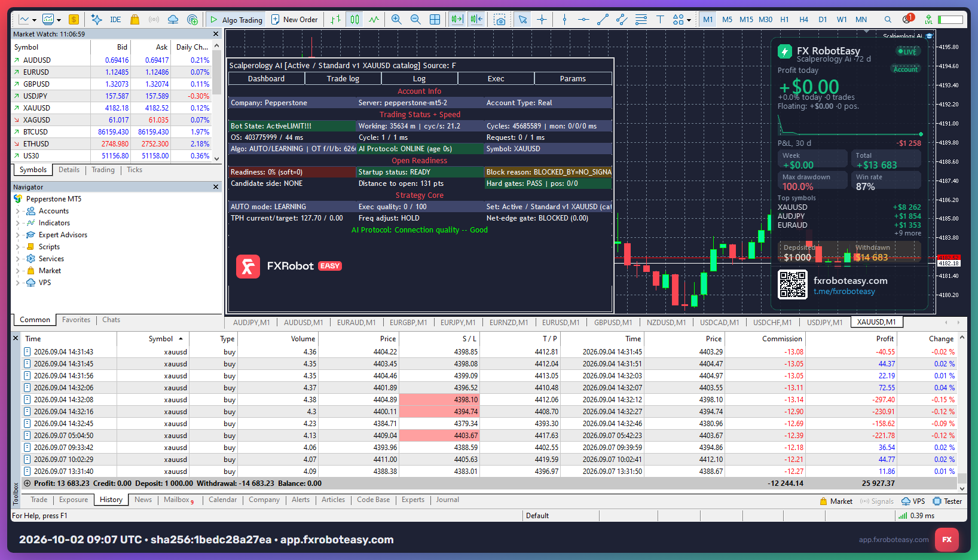
Task: Expand the Accounts node in Navigator
Action: [17, 211]
